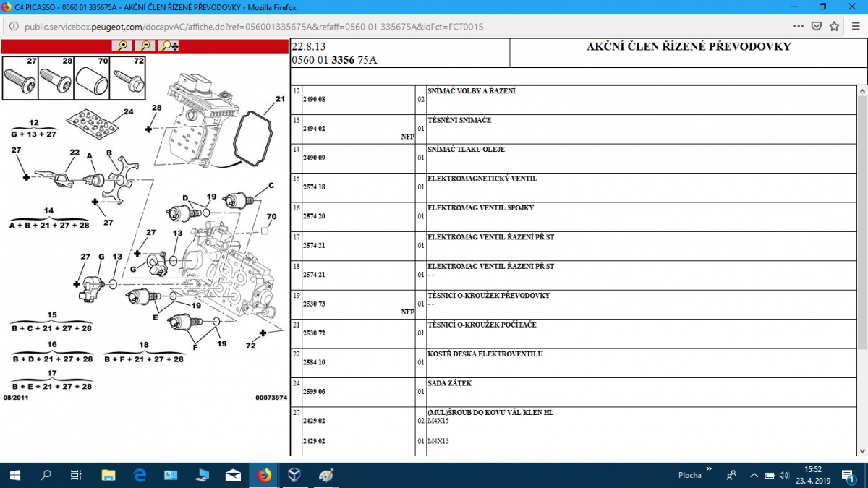Select the part ELEKTROMAGNETICKÝ VENTIL
The height and width of the screenshot is (488, 868).
[482, 179]
